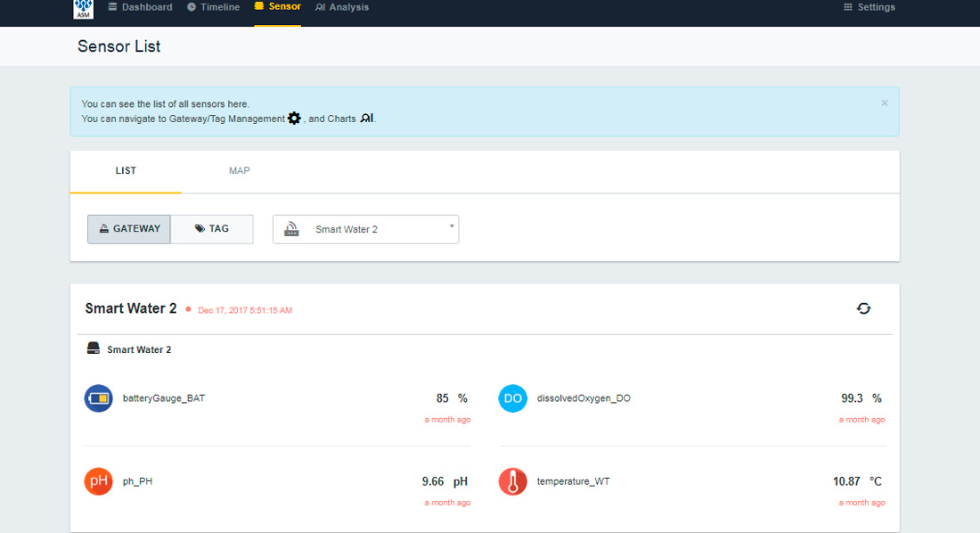This screenshot has height=533, width=980.
Task: Click the red status dot beside Smart Water 2
Action: coord(188,309)
